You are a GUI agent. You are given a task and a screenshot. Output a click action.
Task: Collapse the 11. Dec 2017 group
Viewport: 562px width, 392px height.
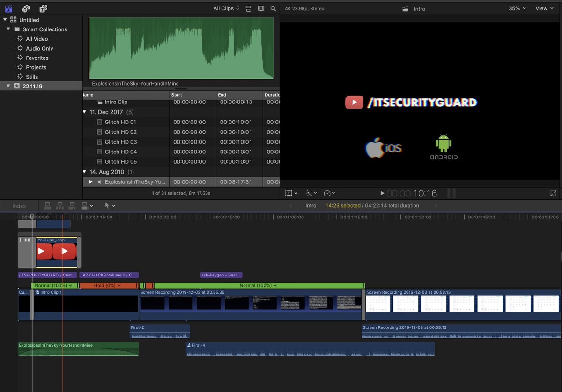[x=85, y=112]
